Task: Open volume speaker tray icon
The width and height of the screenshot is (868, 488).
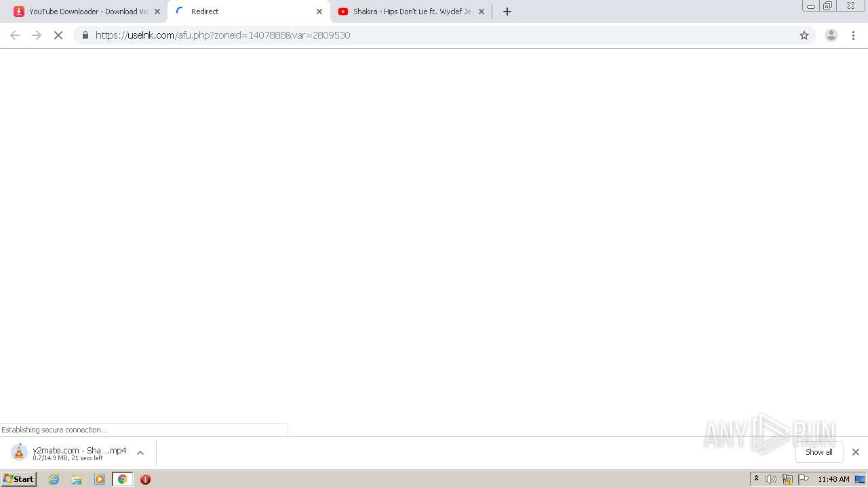Action: pos(771,479)
